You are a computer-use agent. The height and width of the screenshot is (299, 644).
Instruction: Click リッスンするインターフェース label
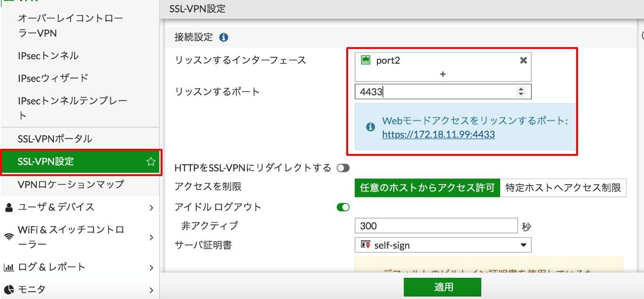coord(240,60)
